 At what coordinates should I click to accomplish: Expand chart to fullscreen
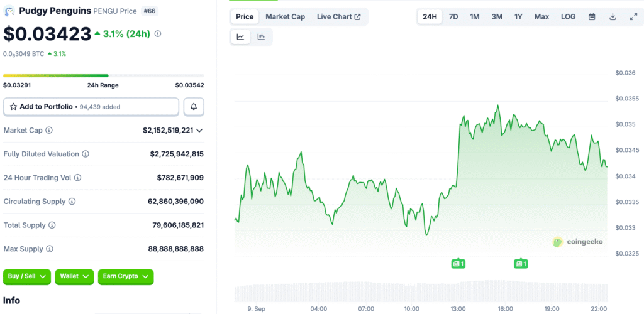coord(633,17)
